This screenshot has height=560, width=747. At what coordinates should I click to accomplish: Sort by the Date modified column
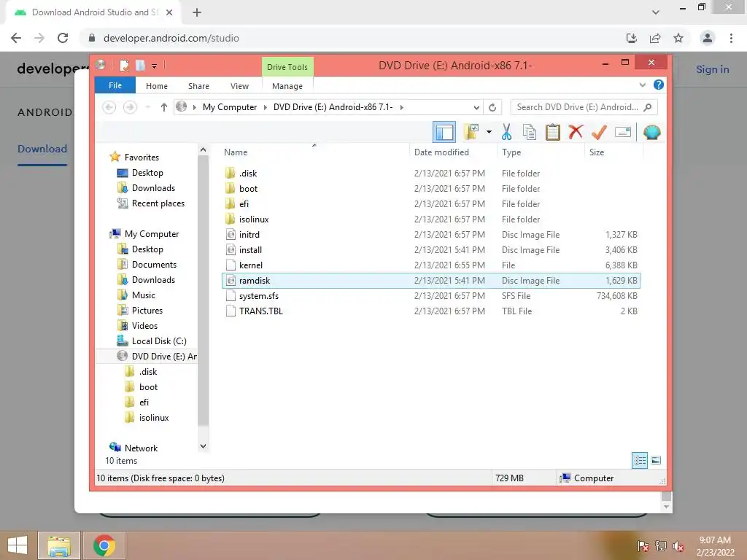pos(441,152)
